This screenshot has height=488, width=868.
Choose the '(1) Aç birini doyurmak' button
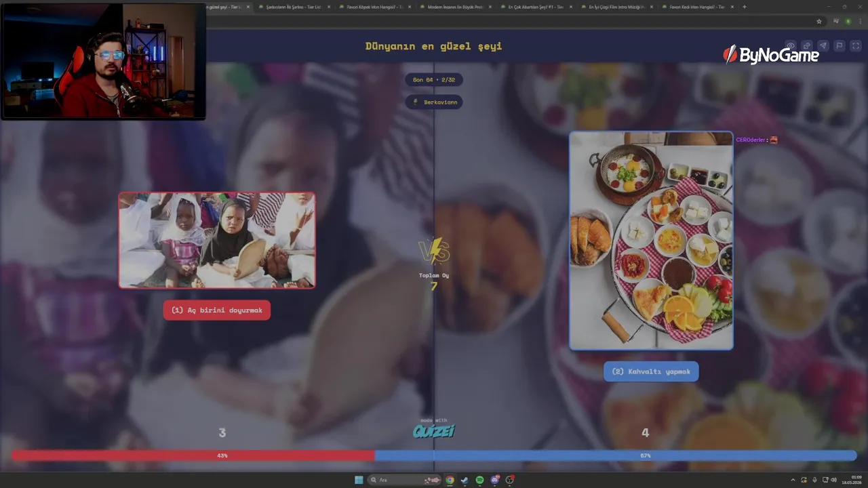pos(217,310)
